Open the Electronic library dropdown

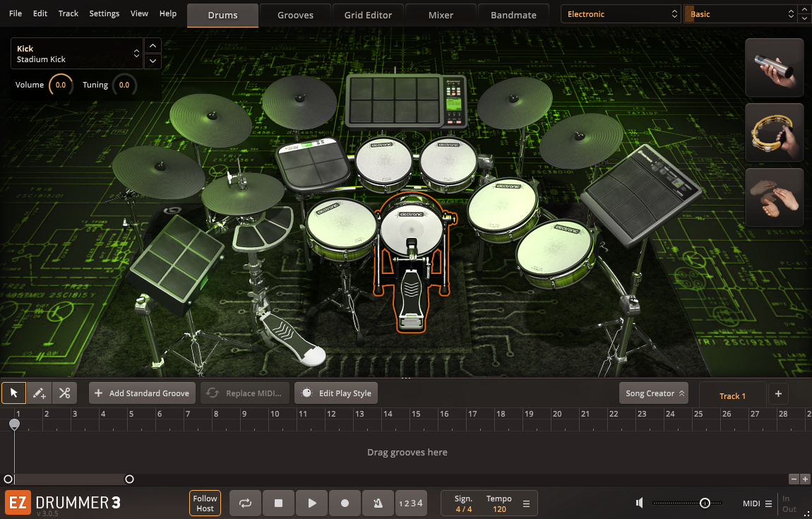click(x=621, y=14)
